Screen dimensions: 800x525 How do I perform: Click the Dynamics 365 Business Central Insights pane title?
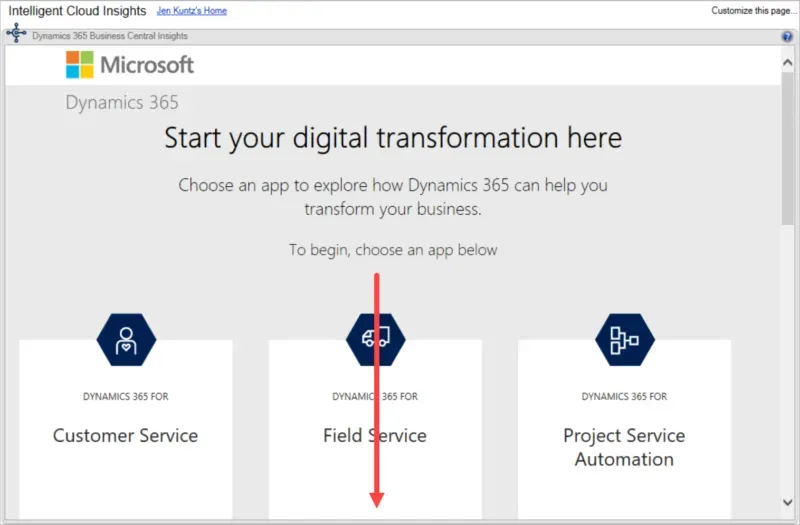[110, 37]
